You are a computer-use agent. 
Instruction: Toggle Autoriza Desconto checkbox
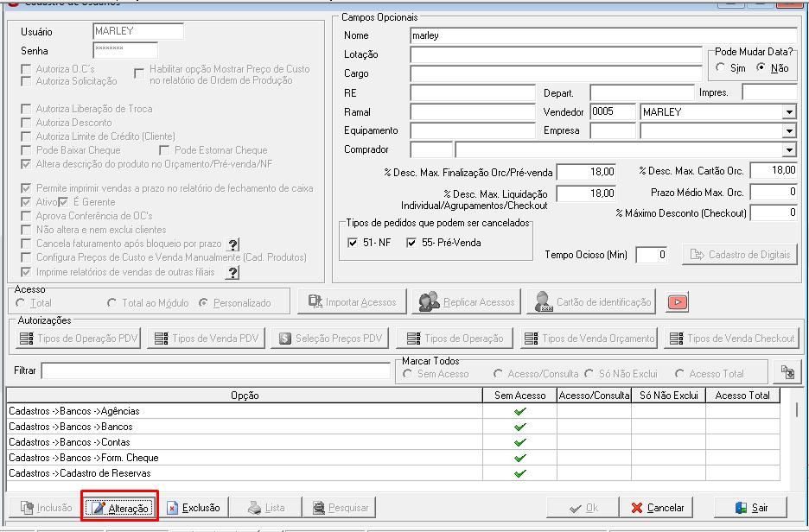pyautogui.click(x=26, y=123)
